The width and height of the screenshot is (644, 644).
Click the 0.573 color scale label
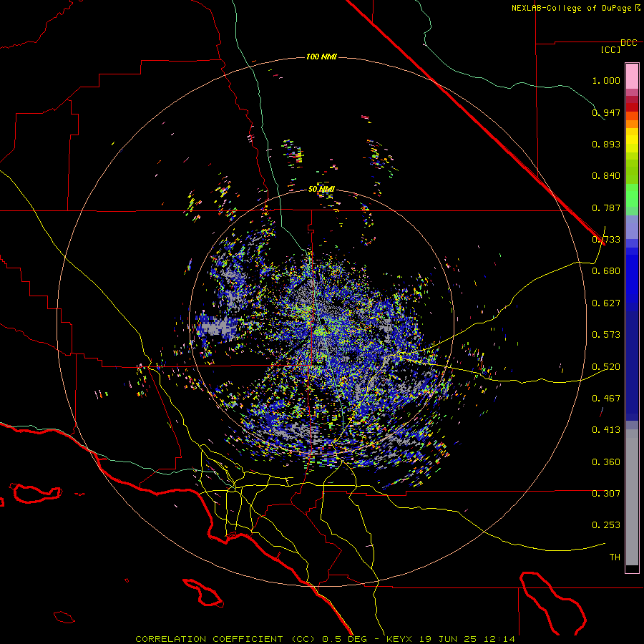606,335
